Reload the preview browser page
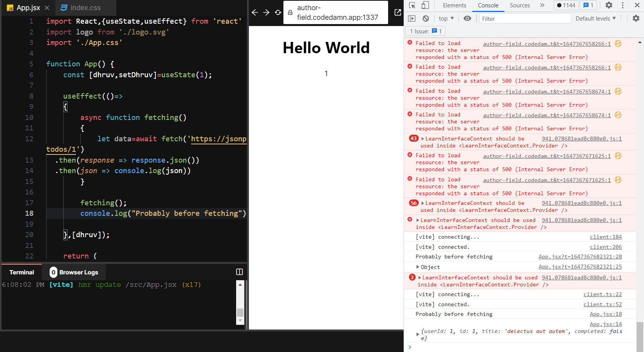Image resolution: width=644 pixels, height=352 pixels. [278, 12]
